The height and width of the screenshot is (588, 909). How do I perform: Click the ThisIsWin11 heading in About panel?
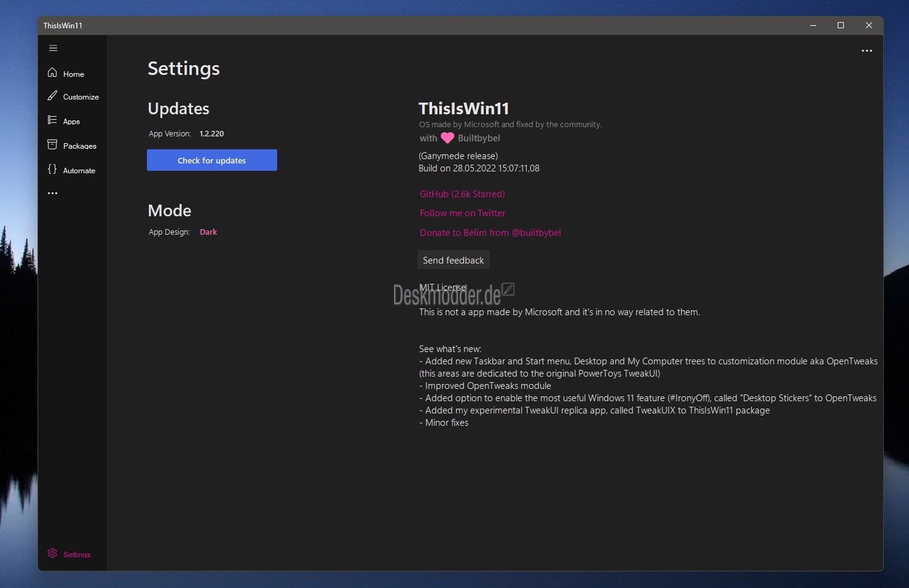pyautogui.click(x=464, y=109)
